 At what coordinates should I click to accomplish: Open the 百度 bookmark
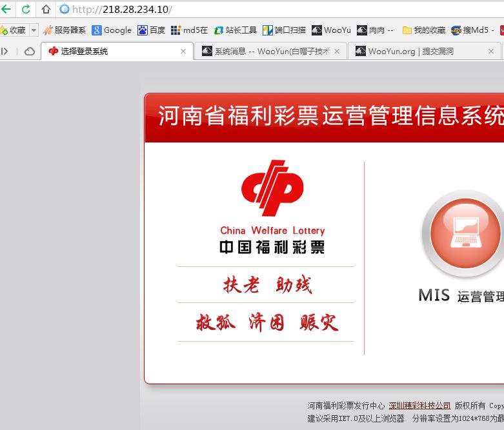pos(151,30)
